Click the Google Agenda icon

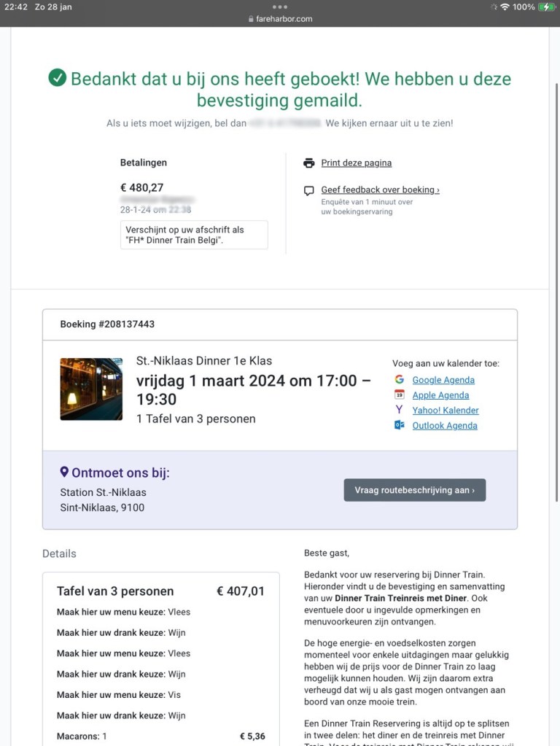coord(400,379)
